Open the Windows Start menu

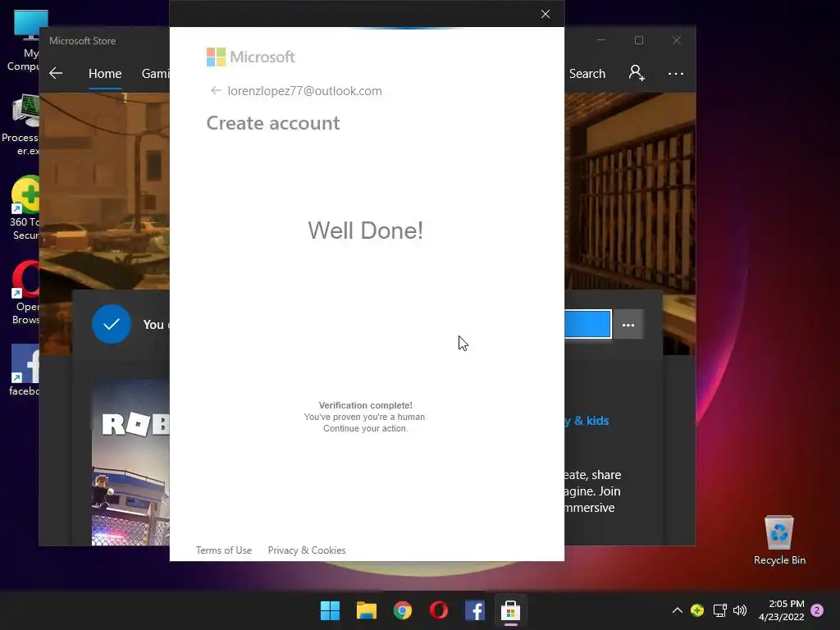click(330, 610)
